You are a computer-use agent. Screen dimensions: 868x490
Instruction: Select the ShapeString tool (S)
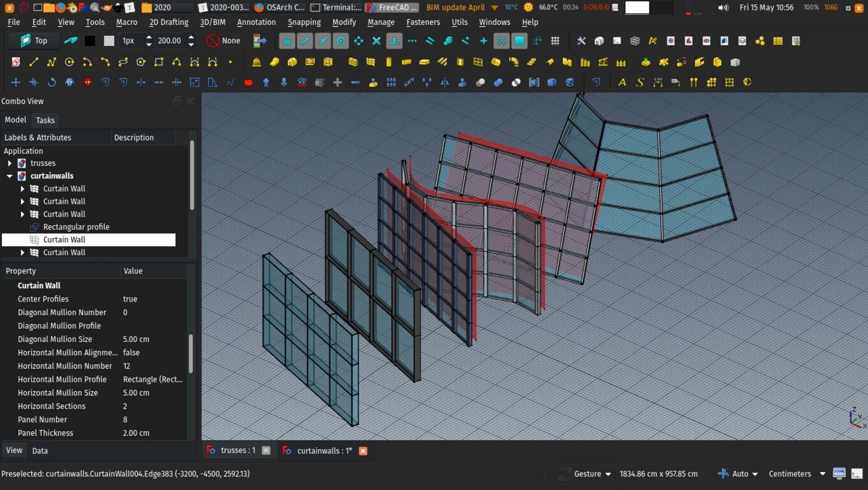tap(640, 82)
